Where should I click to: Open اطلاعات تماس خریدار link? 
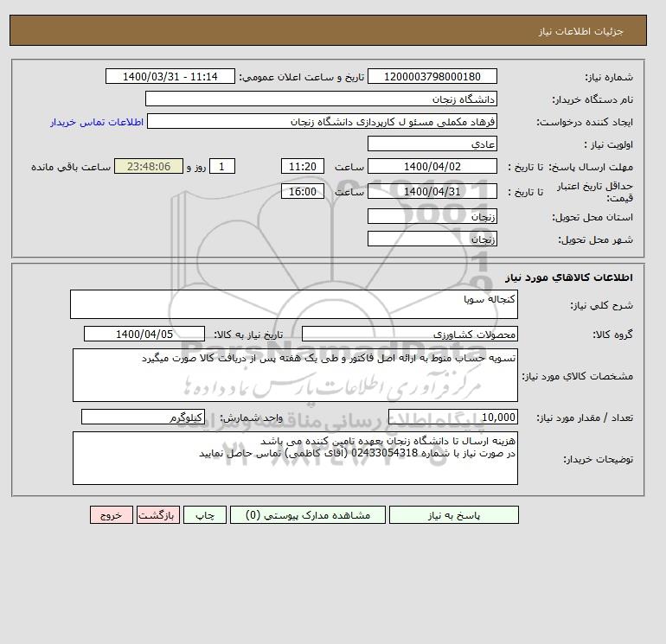97,122
